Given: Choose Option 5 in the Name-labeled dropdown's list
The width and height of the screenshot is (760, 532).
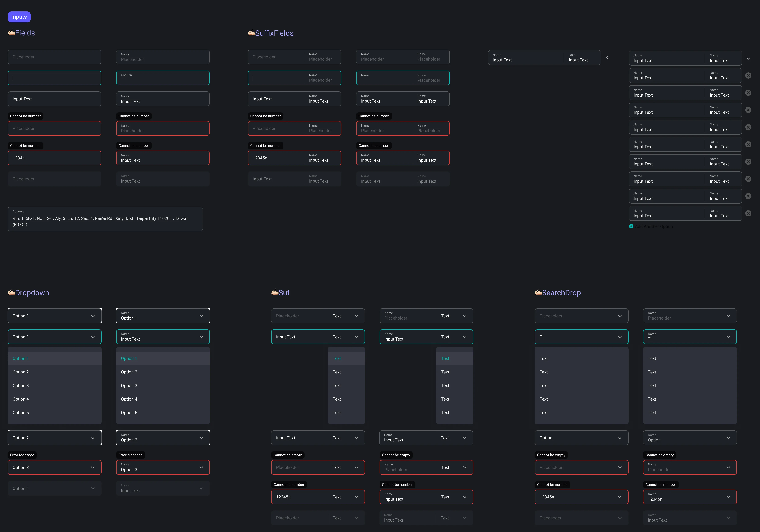Looking at the screenshot, I should 129,413.
